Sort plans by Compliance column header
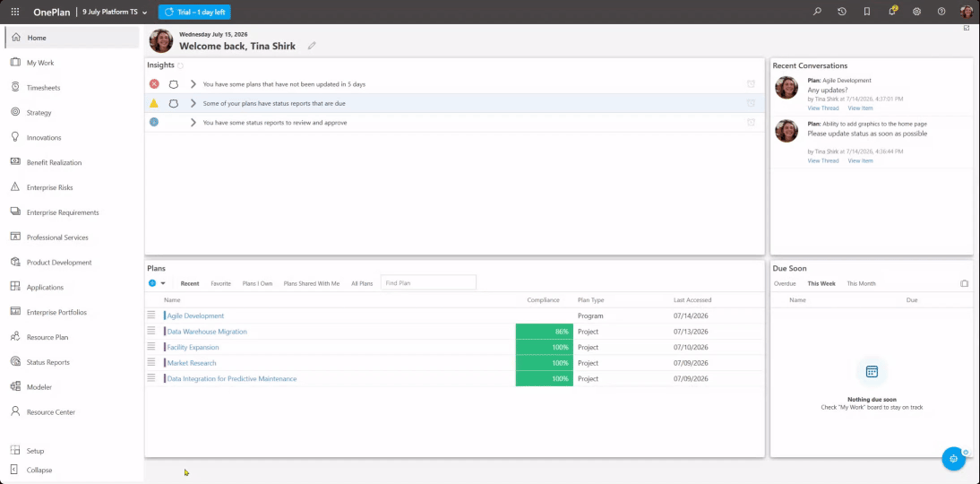980x484 pixels. pos(543,300)
